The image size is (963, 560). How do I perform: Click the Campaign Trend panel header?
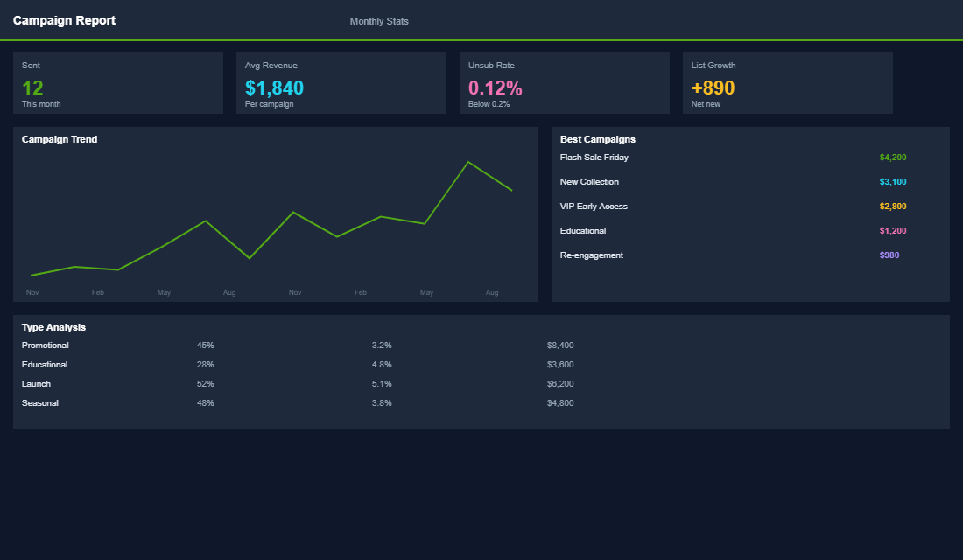point(60,139)
